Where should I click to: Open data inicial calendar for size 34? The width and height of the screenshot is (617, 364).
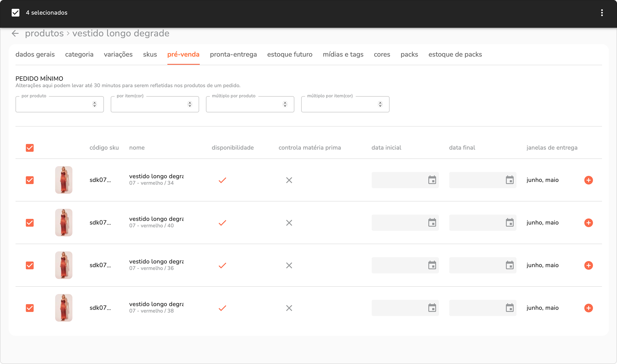[x=432, y=180]
